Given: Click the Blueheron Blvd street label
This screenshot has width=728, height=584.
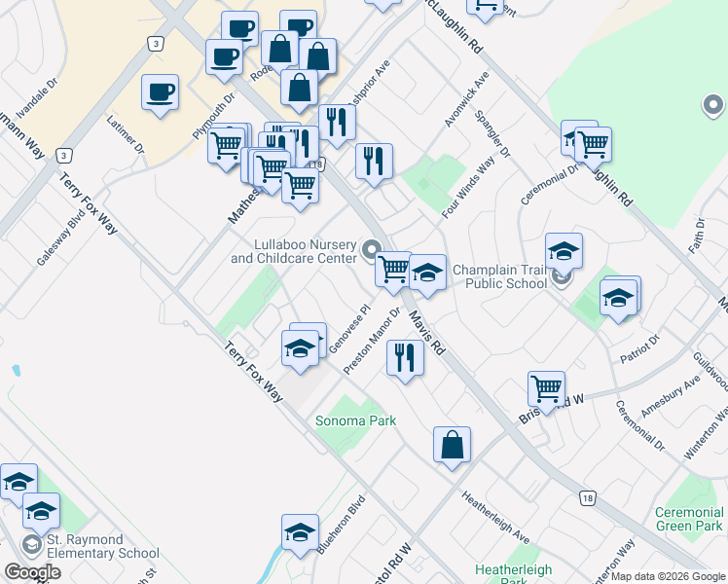Looking at the screenshot, I should [342, 525].
